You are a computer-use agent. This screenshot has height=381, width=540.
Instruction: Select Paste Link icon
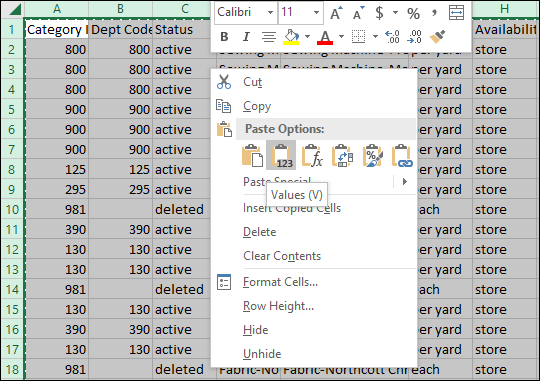point(402,155)
